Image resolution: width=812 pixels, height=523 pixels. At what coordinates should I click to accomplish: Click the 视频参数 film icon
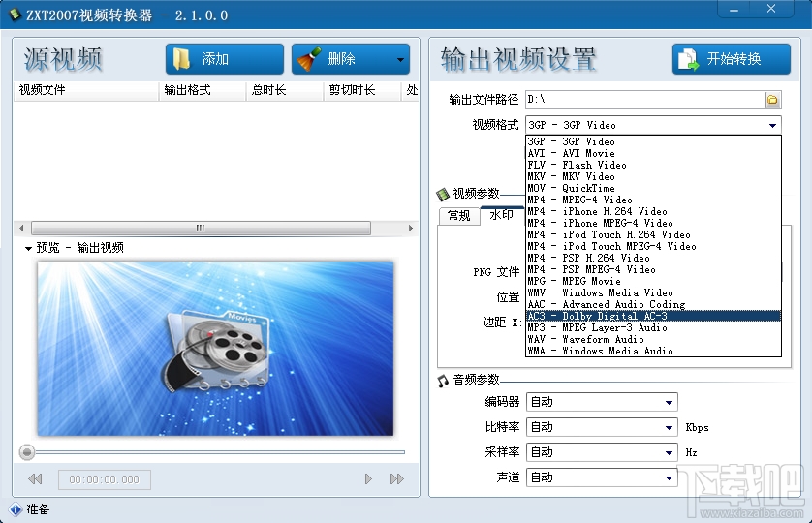coord(443,195)
